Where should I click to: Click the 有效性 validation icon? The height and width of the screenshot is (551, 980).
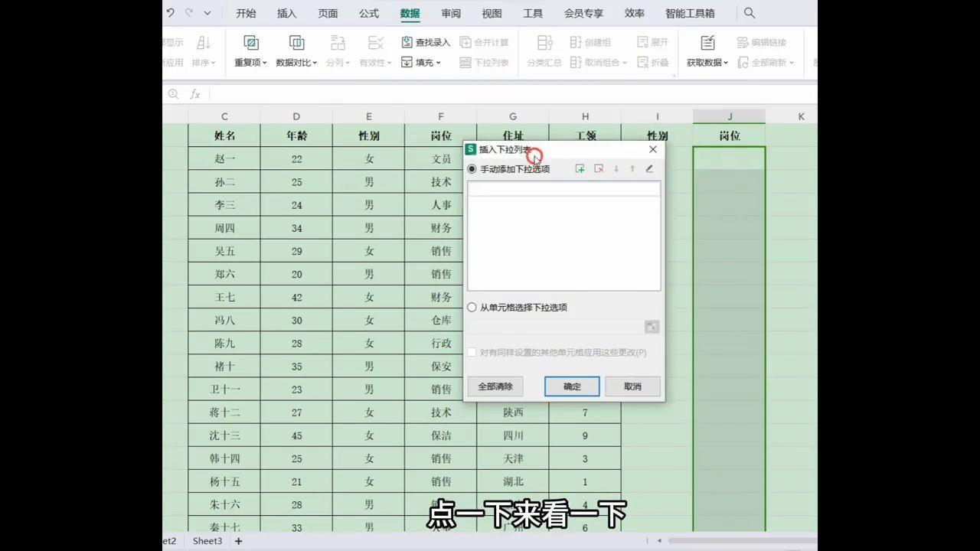click(x=375, y=43)
